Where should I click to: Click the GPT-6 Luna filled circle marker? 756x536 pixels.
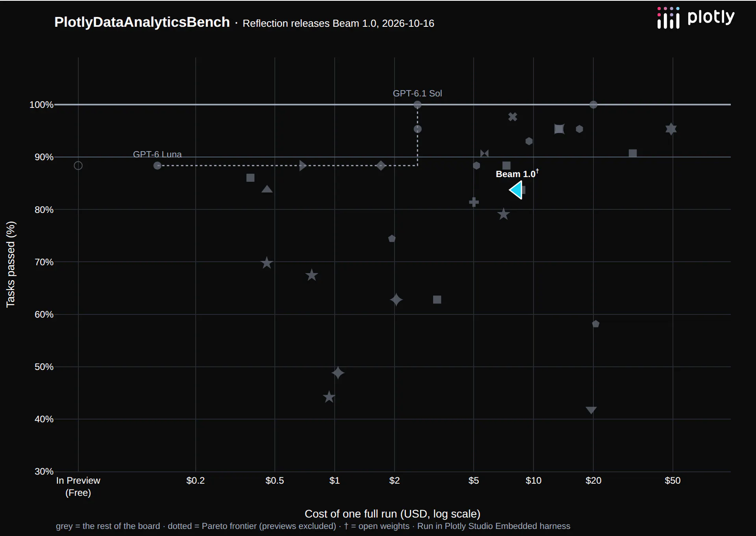point(157,166)
